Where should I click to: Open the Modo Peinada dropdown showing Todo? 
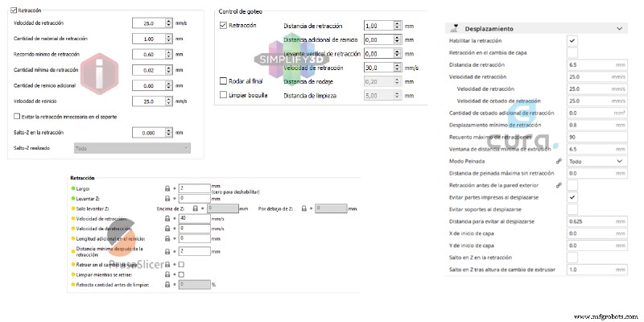[x=597, y=162]
